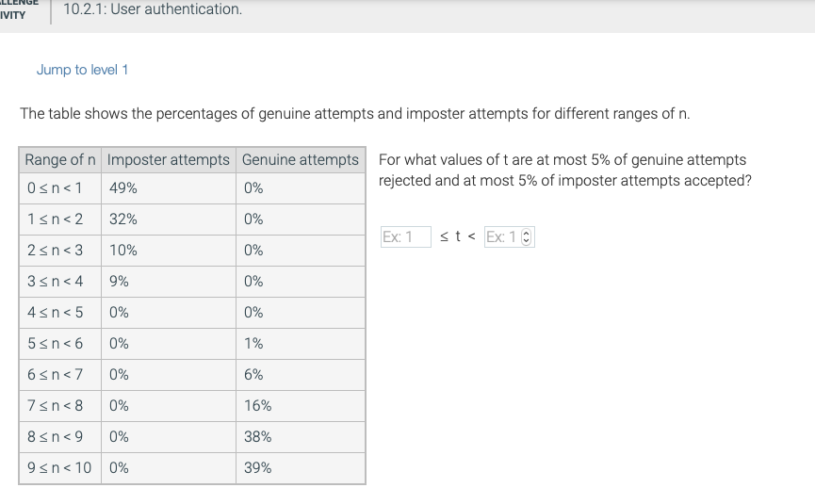The width and height of the screenshot is (815, 504).
Task: Click the 6% genuine attempts cell
Action: tap(301, 375)
